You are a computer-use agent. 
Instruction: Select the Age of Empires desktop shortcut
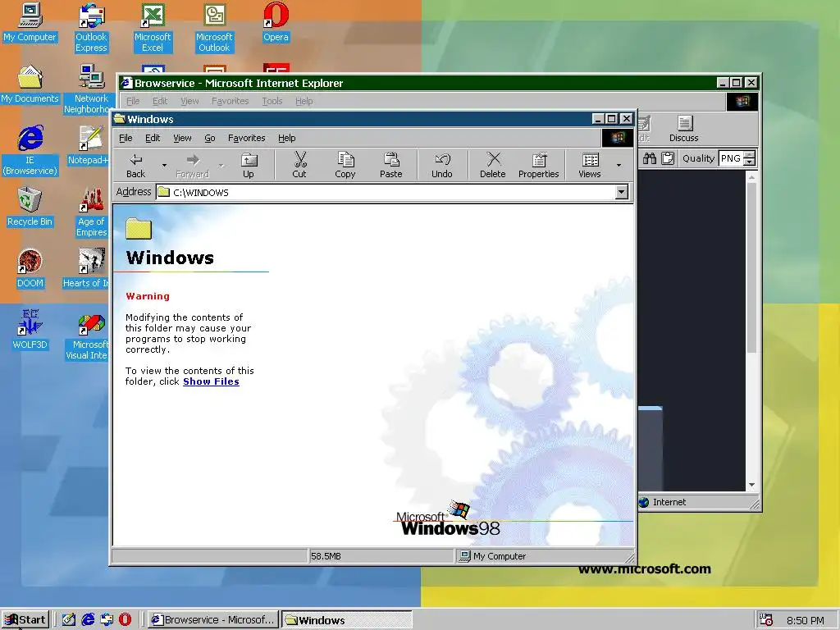[92, 212]
